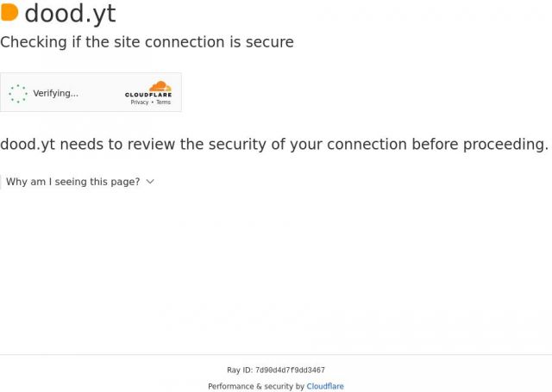Click the Ray ID value 7d90d4d7f9dd3467
This screenshot has width=552, height=392.
290,370
